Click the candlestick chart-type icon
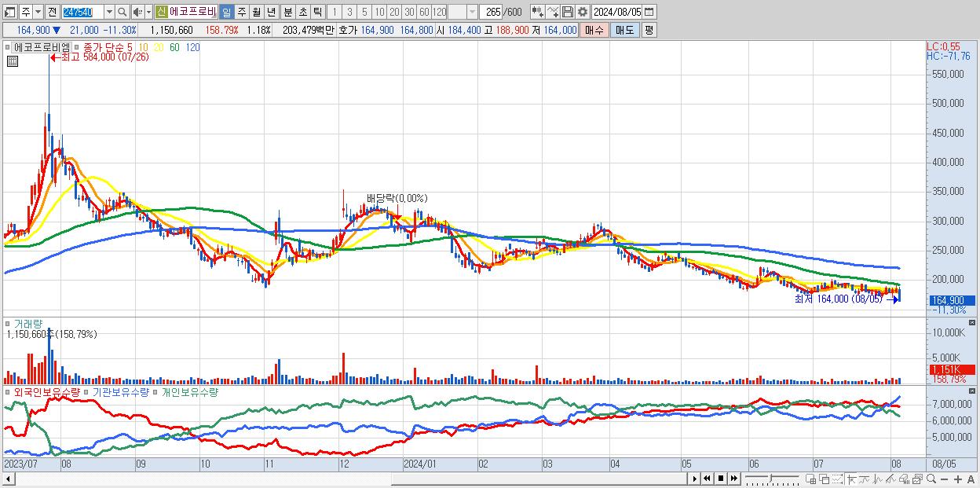The height and width of the screenshot is (488, 980). 538,12
